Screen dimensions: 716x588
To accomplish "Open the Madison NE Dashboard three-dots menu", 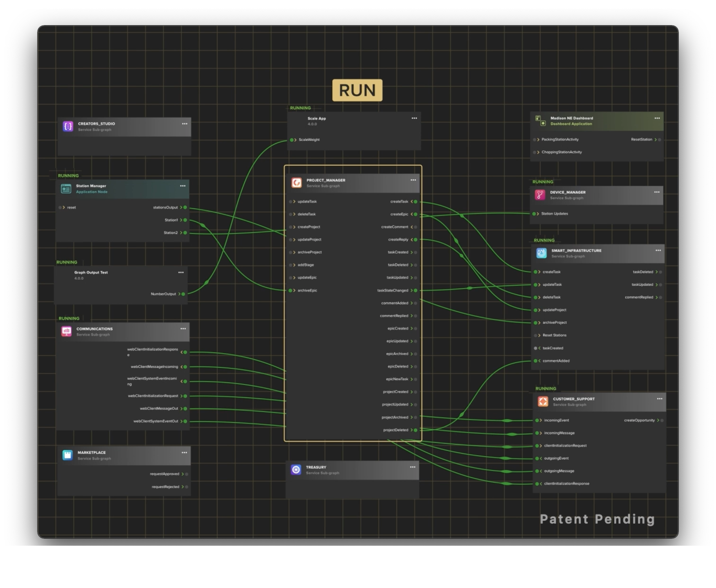I will (657, 118).
